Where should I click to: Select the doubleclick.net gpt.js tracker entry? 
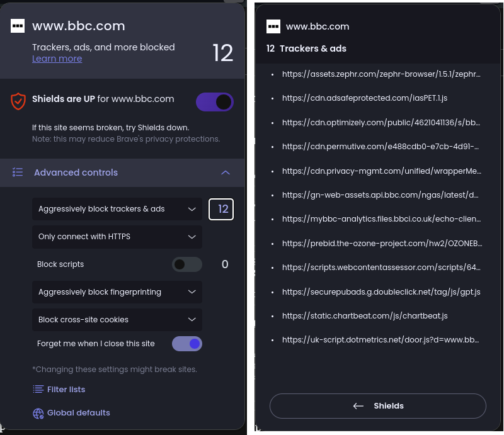point(381,292)
